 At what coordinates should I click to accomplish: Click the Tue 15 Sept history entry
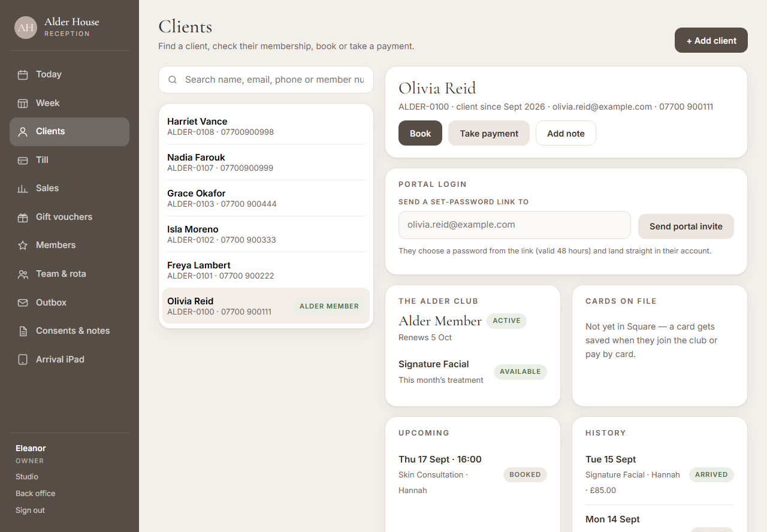(x=660, y=474)
